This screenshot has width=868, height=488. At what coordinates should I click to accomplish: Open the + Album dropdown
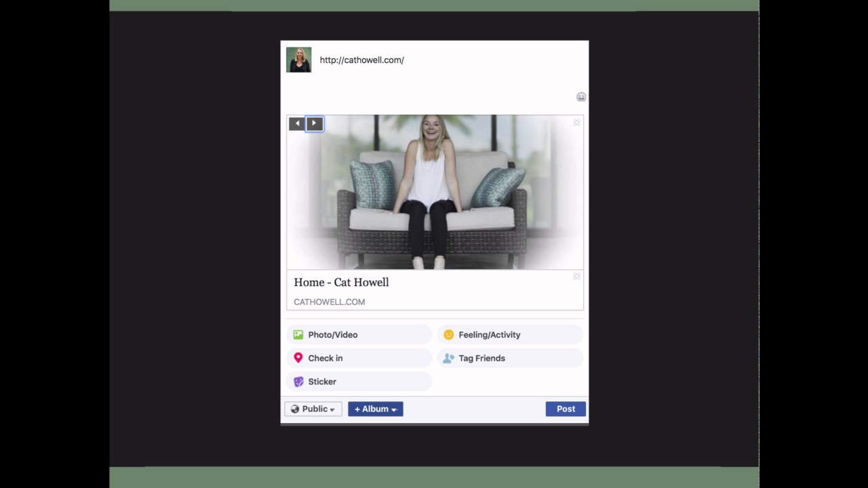click(x=376, y=409)
